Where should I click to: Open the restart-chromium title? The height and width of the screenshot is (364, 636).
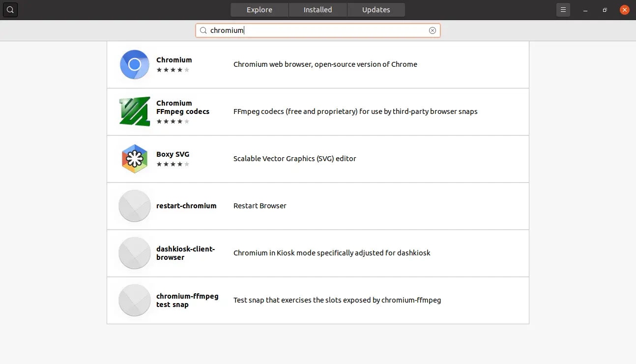pos(186,206)
